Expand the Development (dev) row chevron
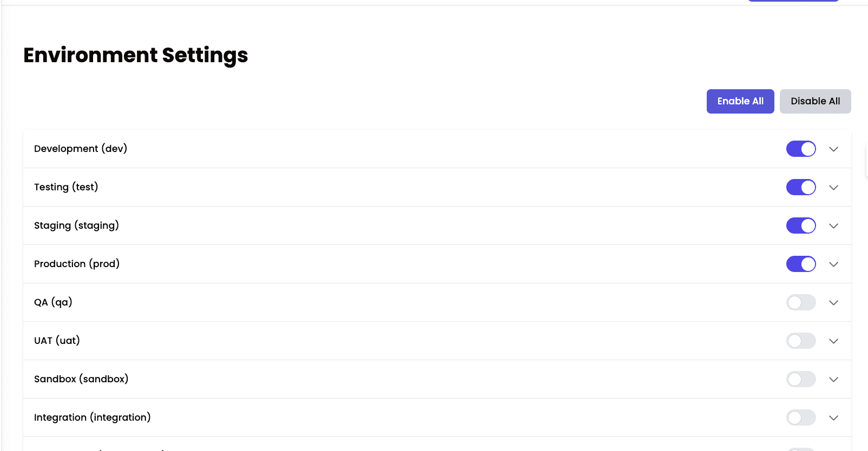The width and height of the screenshot is (868, 451). (833, 149)
